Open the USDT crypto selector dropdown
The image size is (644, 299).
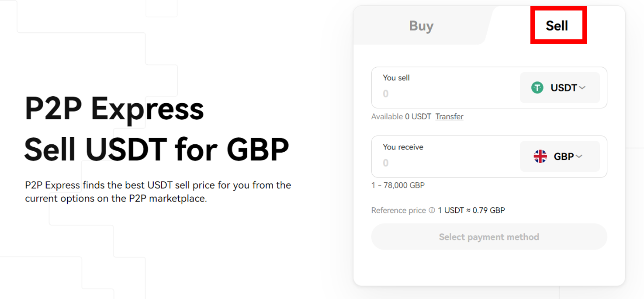pos(560,88)
